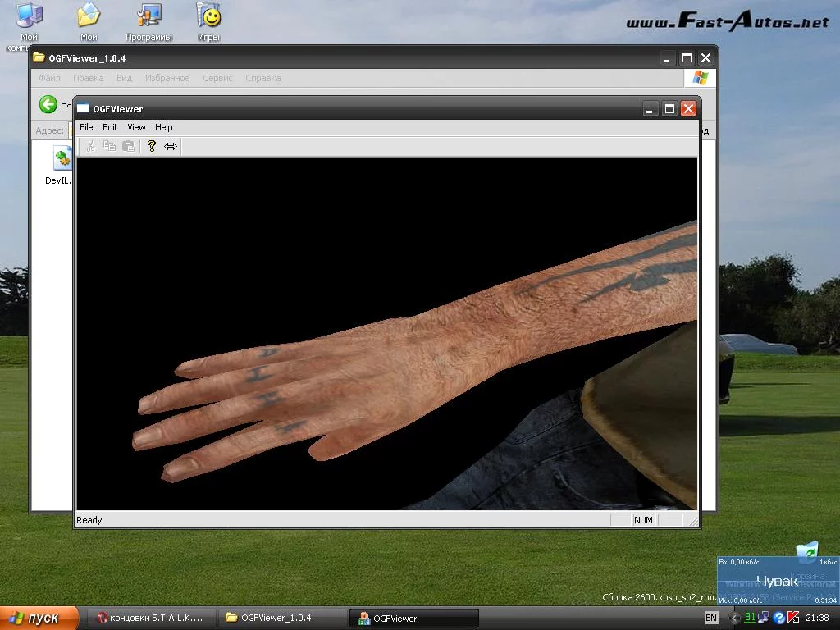840x630 pixels.
Task: Open the Файл menu in the Explorer window
Action: point(49,78)
